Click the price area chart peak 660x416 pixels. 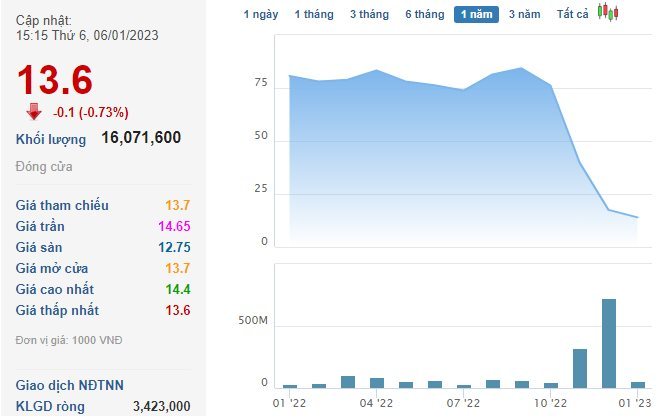521,68
